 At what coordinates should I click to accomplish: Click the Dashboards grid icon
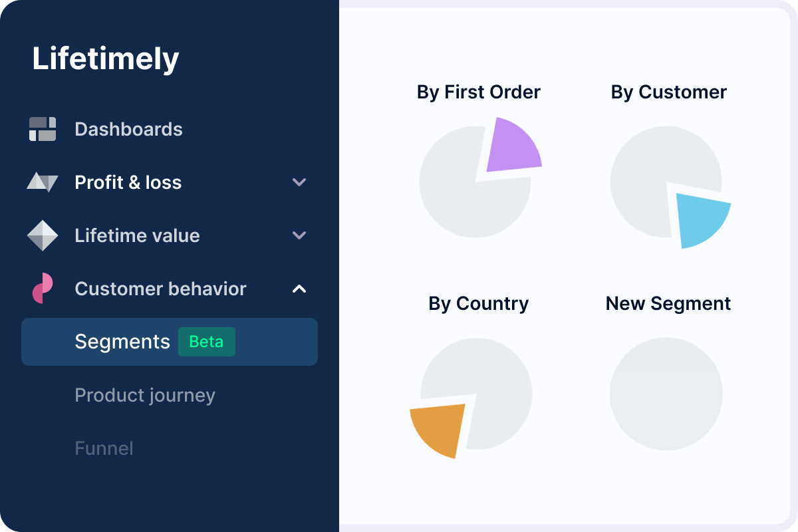[x=43, y=129]
